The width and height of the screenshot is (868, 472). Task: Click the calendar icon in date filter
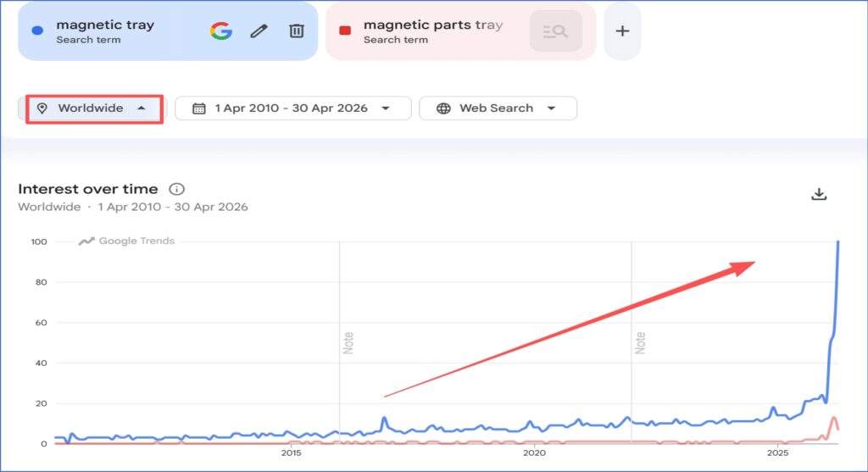coord(198,108)
